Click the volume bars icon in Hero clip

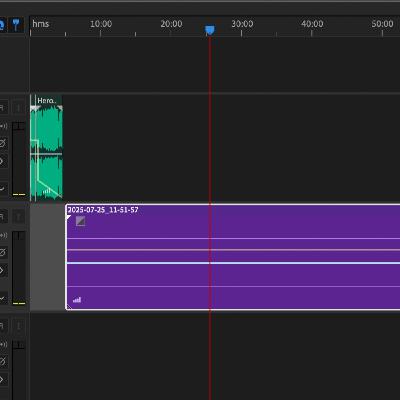(47, 191)
